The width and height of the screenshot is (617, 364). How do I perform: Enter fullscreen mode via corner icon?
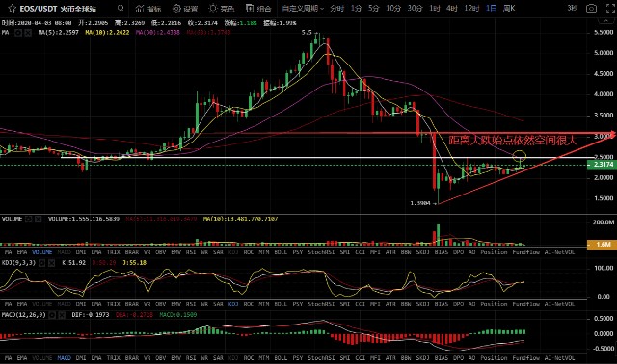point(610,9)
